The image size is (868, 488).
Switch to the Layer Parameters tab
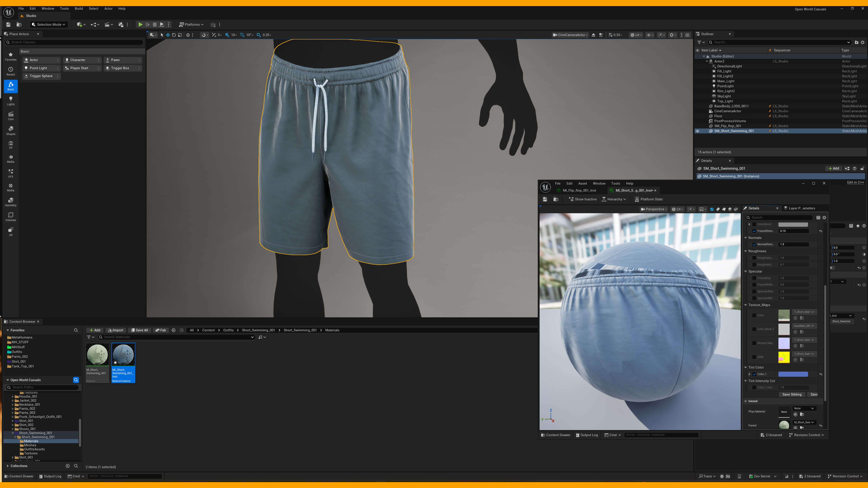pos(802,209)
